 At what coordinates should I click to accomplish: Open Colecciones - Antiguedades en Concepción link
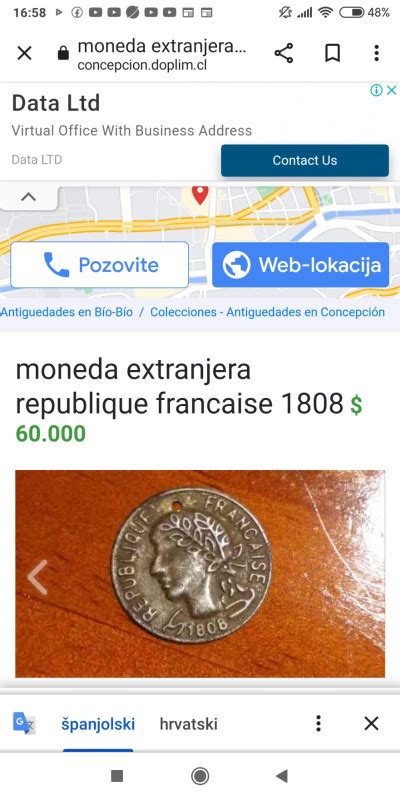(x=267, y=312)
